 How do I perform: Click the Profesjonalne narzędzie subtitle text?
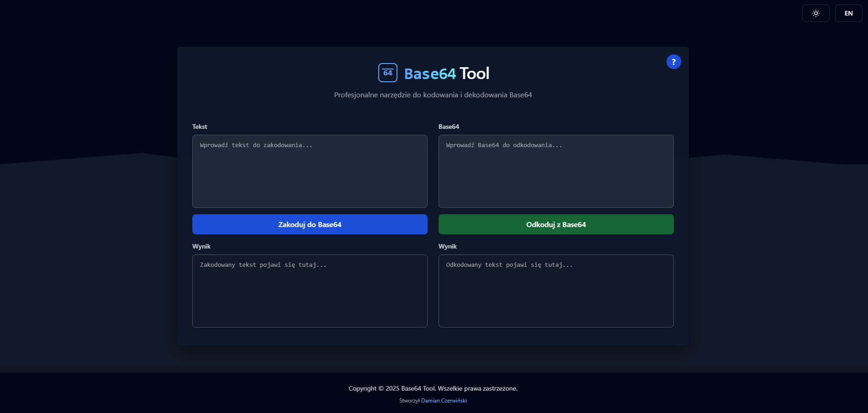click(x=433, y=95)
